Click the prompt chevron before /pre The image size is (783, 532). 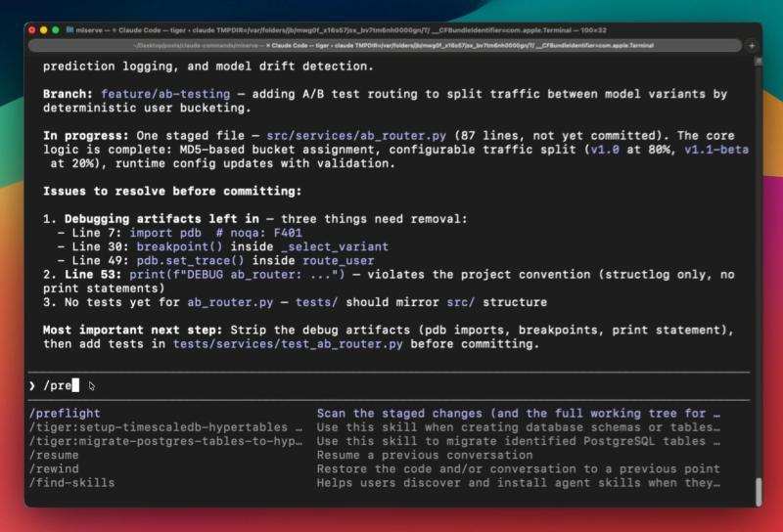click(32, 386)
